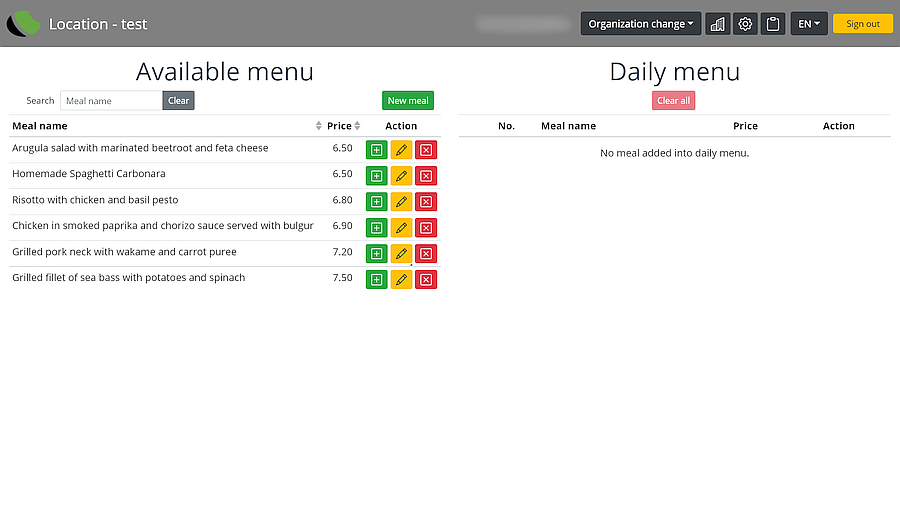Edit Homemade Spaghetti Carbonara meal

401,176
